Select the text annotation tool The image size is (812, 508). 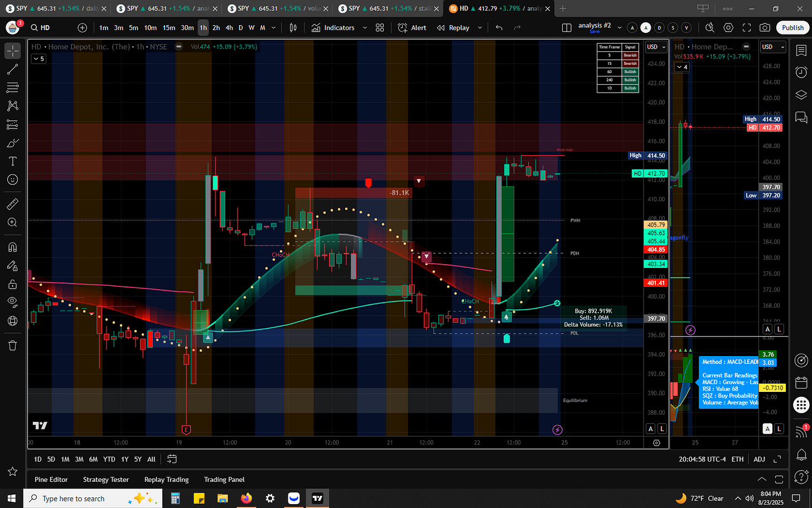point(12,161)
